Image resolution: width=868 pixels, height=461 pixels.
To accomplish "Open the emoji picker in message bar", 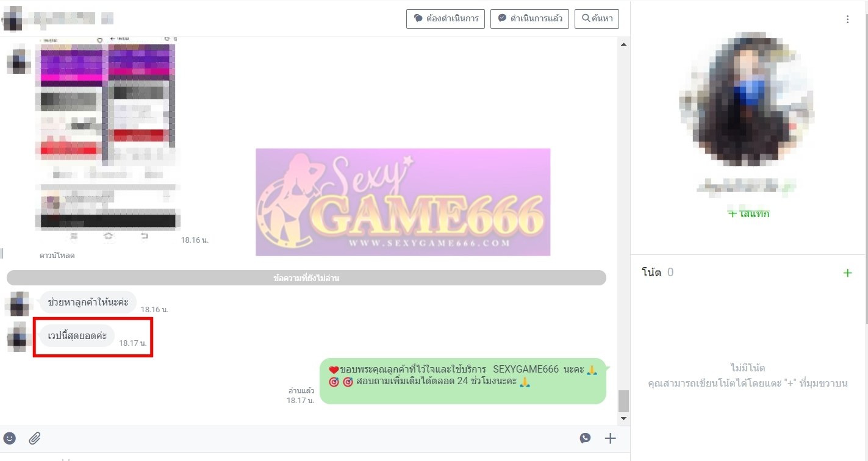I will (10, 438).
